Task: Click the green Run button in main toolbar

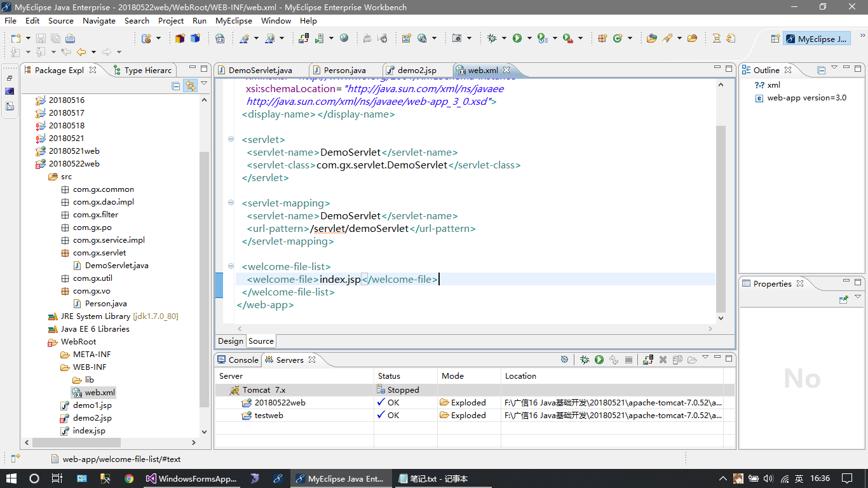Action: [x=517, y=39]
